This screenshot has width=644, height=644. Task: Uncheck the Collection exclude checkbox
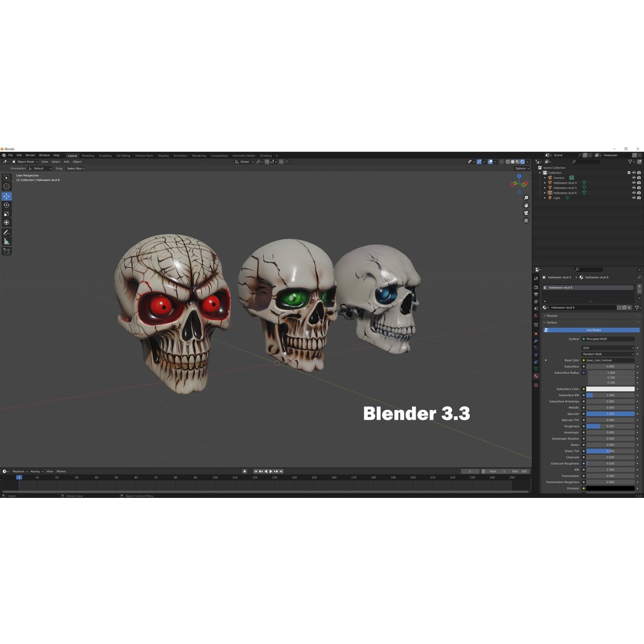[629, 173]
